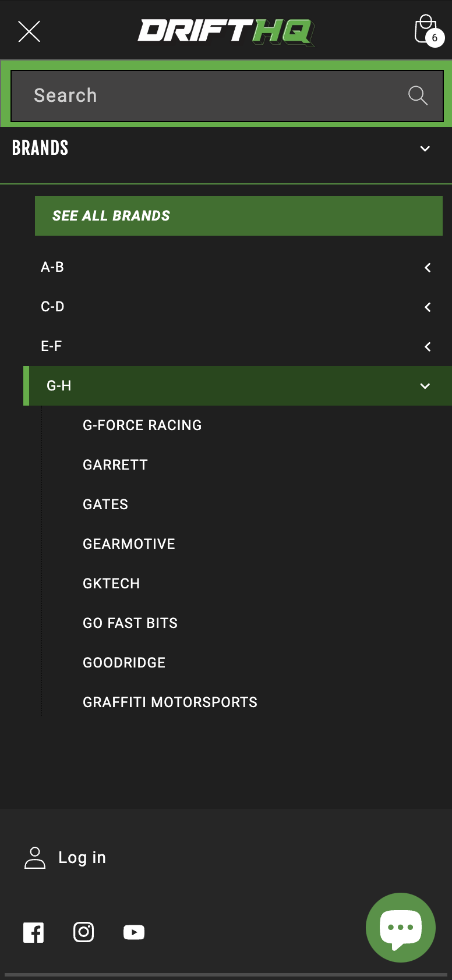Screen dimensions: 452x980
Task: Open the Instagram profile icon
Action: [x=84, y=932]
